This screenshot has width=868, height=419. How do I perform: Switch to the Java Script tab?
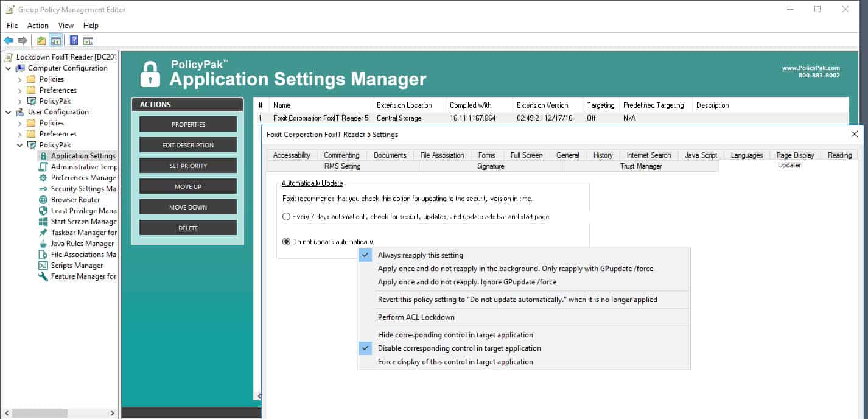point(701,155)
